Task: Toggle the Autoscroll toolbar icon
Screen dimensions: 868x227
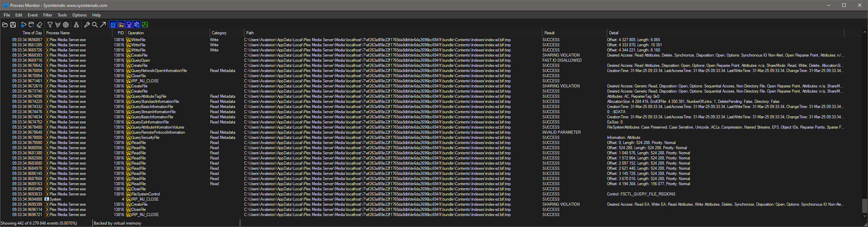Action: tap(31, 25)
